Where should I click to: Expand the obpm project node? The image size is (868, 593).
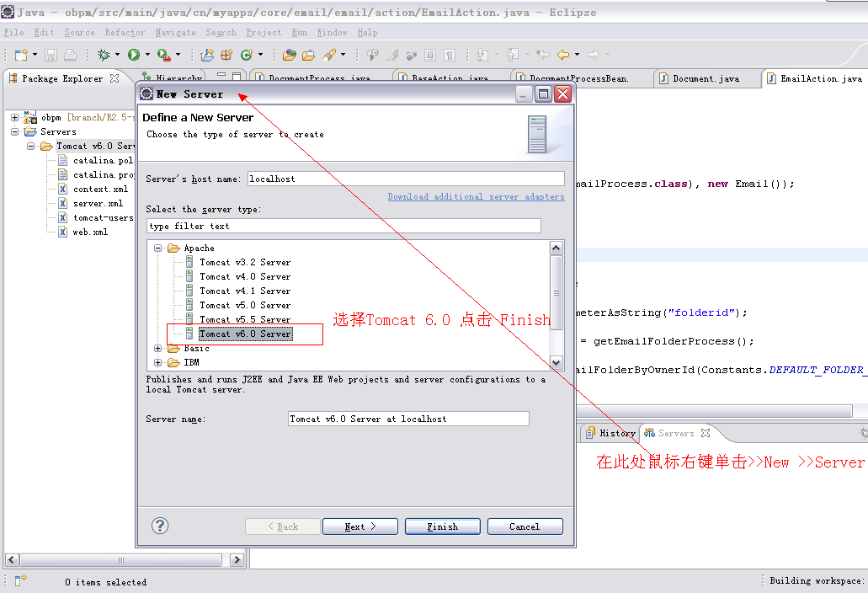click(x=15, y=117)
